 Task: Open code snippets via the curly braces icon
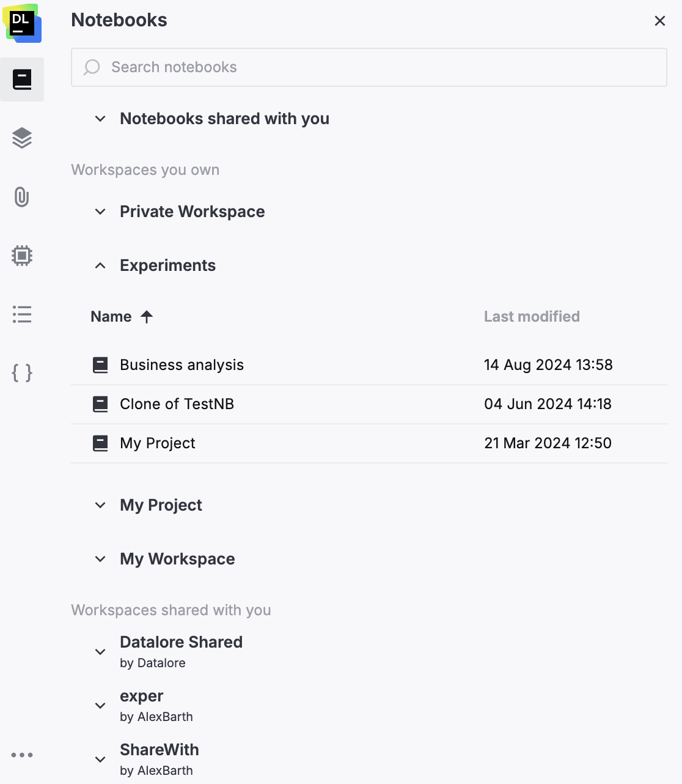click(x=22, y=373)
